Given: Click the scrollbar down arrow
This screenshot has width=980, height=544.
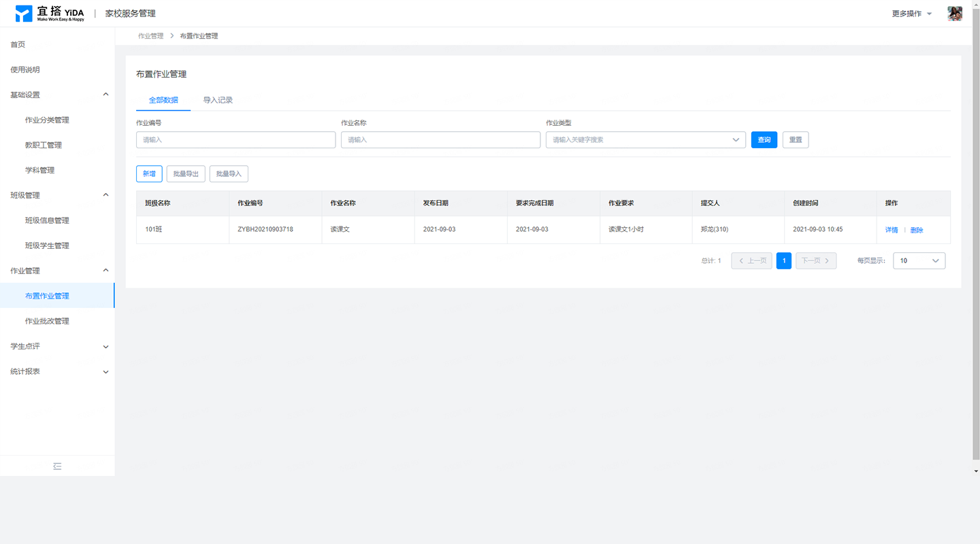Looking at the screenshot, I should coord(976,471).
